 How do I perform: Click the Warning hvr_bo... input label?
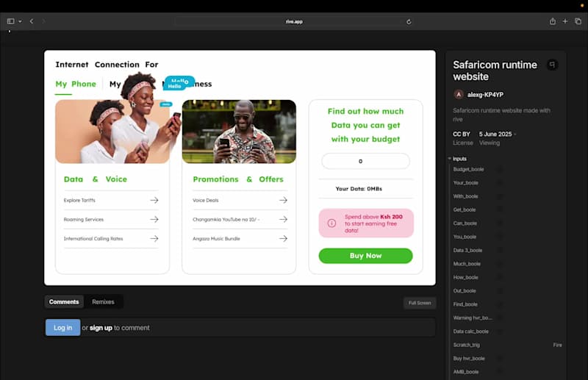pos(473,318)
